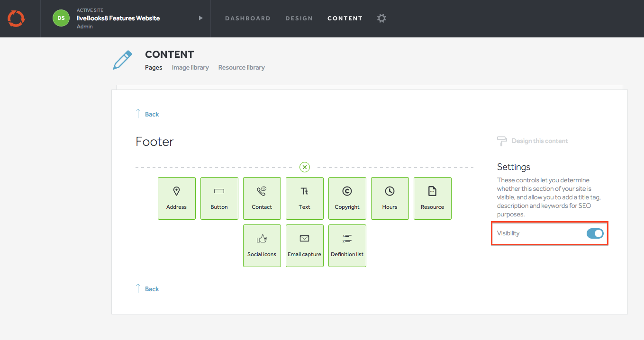
Task: Switch to Image library tab
Action: tap(190, 68)
